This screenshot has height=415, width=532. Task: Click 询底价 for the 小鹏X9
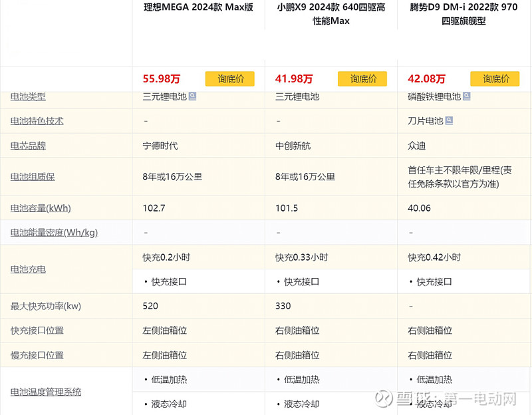tap(362, 78)
